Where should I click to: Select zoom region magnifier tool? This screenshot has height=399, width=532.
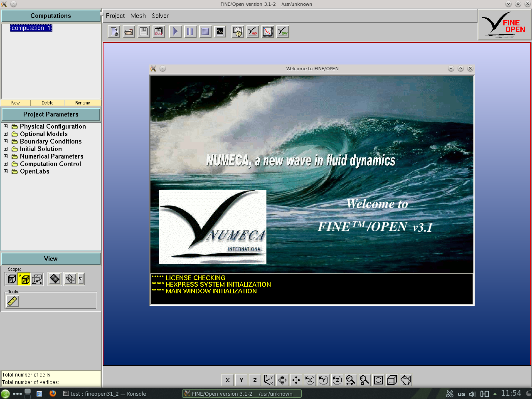coord(365,380)
